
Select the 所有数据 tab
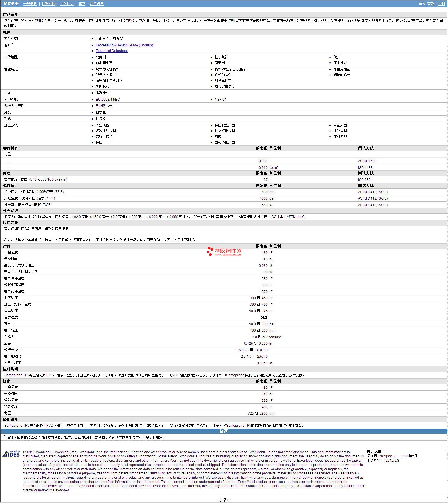11,4
